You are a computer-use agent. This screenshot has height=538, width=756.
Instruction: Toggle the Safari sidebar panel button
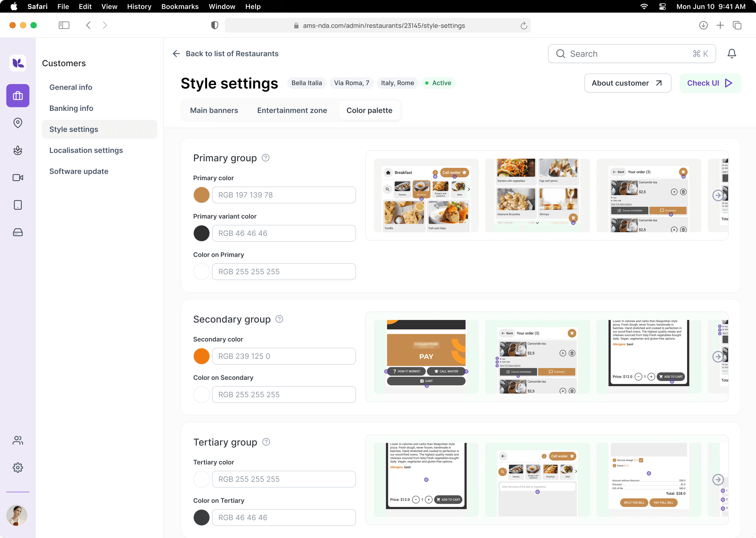click(x=64, y=25)
